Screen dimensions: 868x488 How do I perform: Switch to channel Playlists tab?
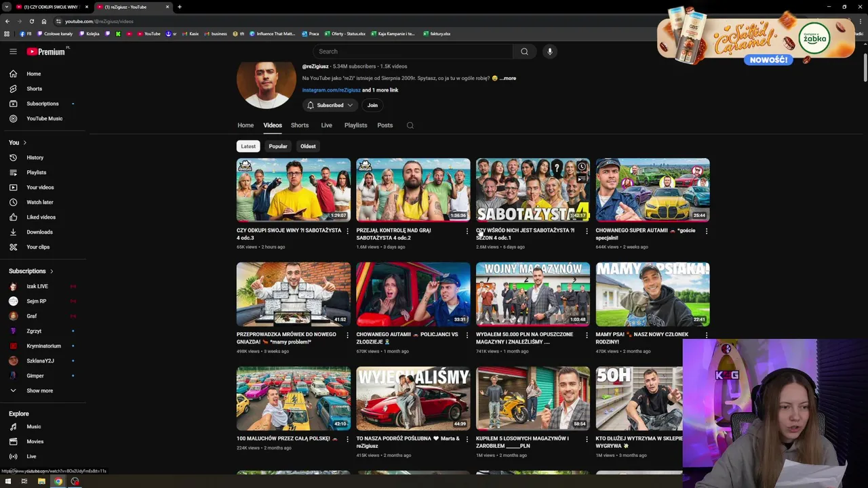355,125
